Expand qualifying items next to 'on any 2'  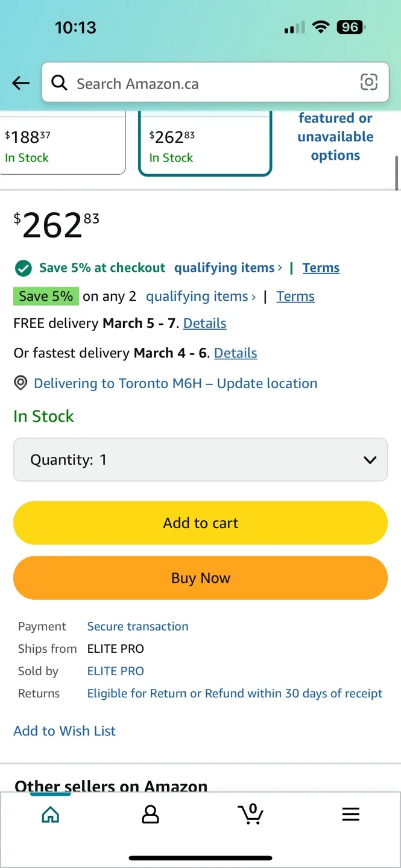(x=253, y=297)
